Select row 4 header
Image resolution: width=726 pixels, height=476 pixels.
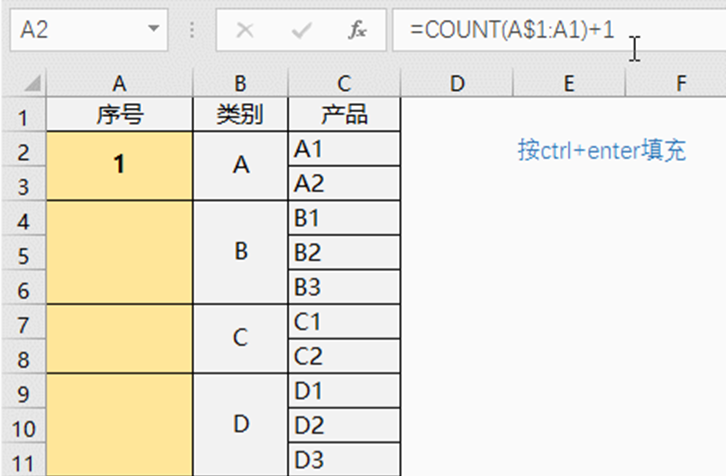(x=24, y=218)
